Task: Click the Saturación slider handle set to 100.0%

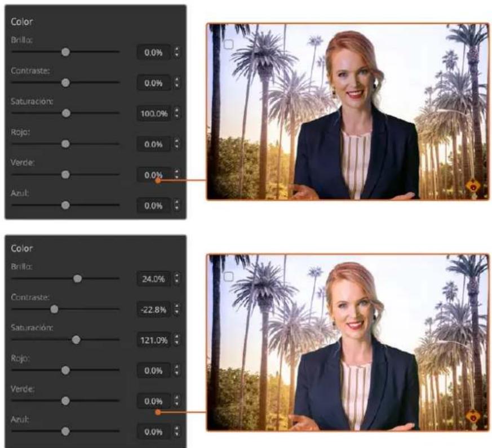Action: 66,113
